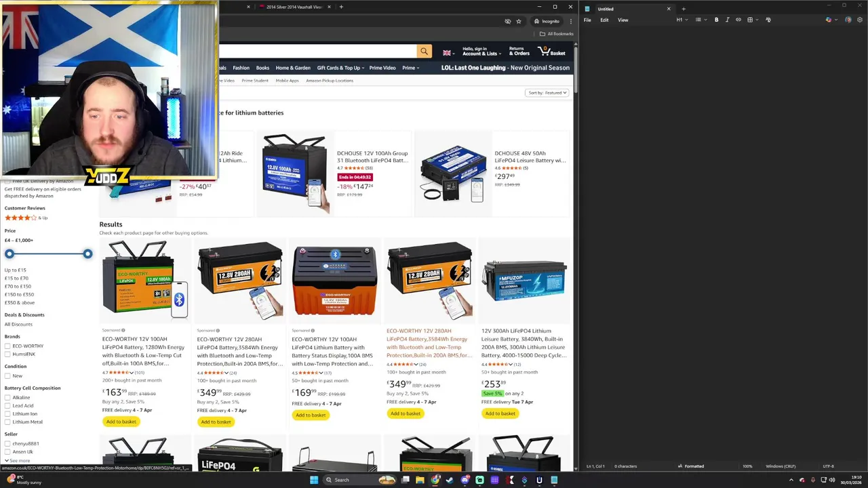The height and width of the screenshot is (488, 868).
Task: Open the Windows Start menu
Action: [313, 480]
